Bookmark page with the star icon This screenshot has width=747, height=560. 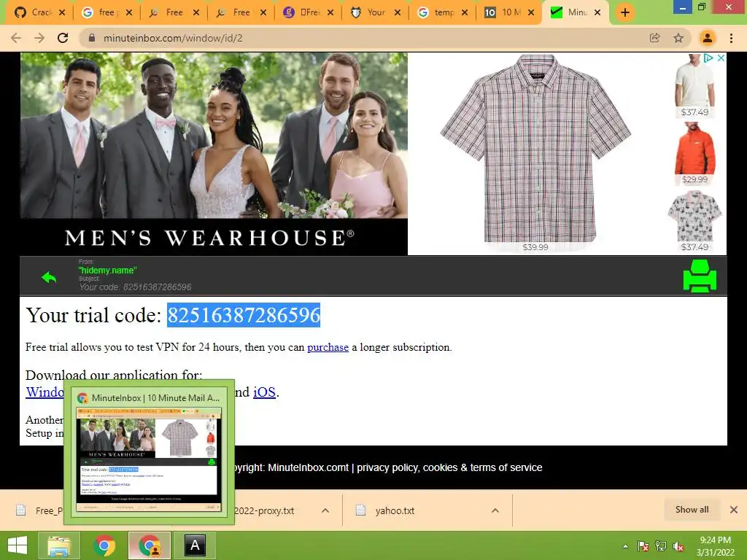coord(678,38)
